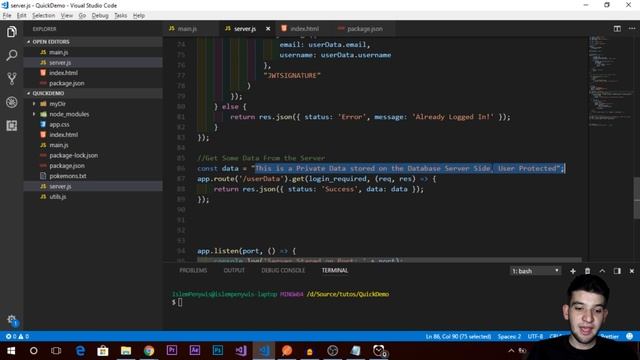Launch Microsoft Edge from taskbar

coord(80,351)
